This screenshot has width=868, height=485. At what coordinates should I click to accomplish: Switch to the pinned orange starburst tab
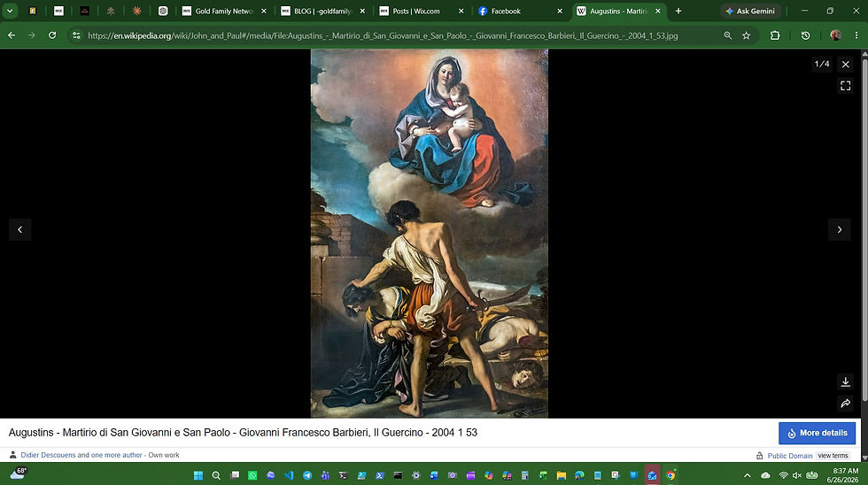[x=136, y=11]
